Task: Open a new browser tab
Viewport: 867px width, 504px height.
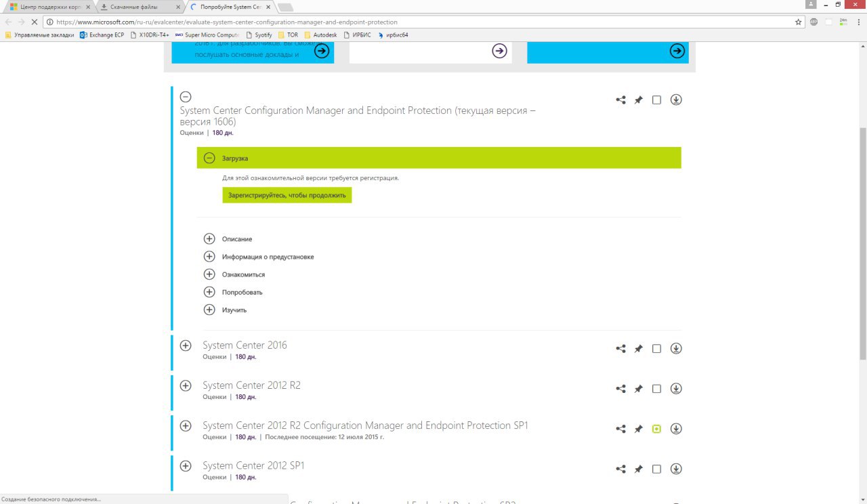Action: [x=285, y=7]
